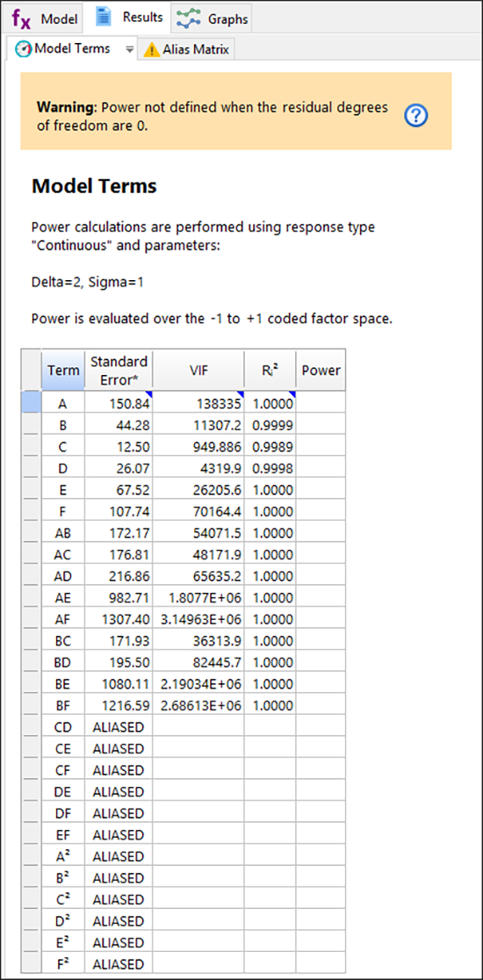The height and width of the screenshot is (980, 483).
Task: Switch to the Graphs tab
Action: pyautogui.click(x=213, y=19)
